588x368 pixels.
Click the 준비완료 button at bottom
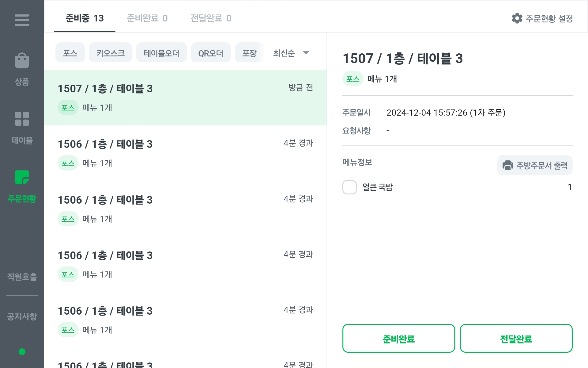[398, 338]
